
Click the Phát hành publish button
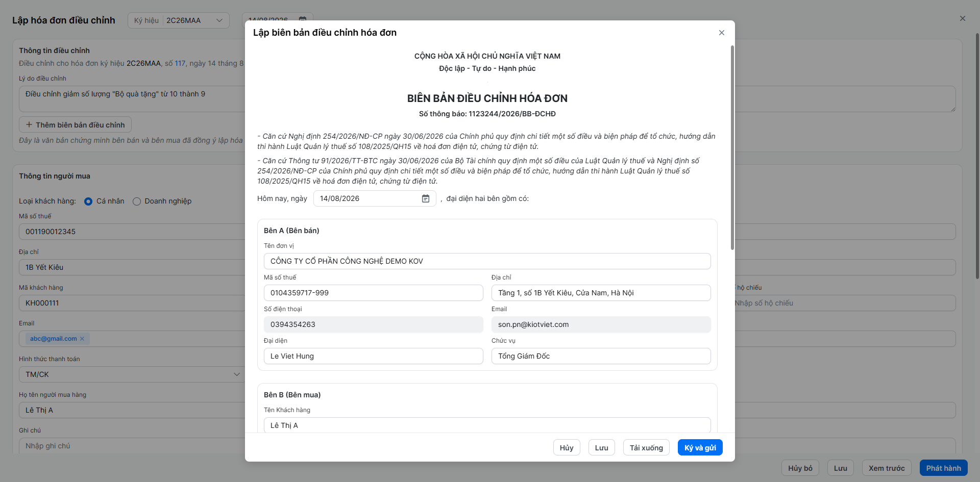click(x=943, y=468)
